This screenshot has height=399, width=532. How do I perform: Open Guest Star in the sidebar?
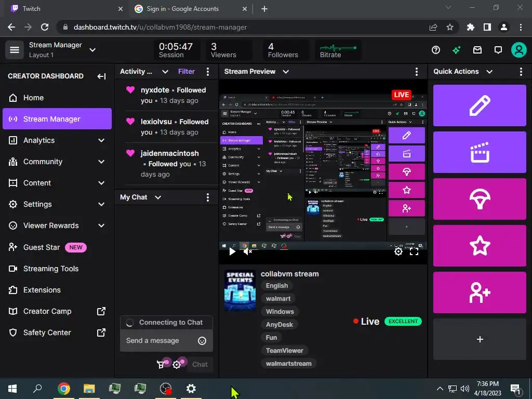click(x=57, y=247)
